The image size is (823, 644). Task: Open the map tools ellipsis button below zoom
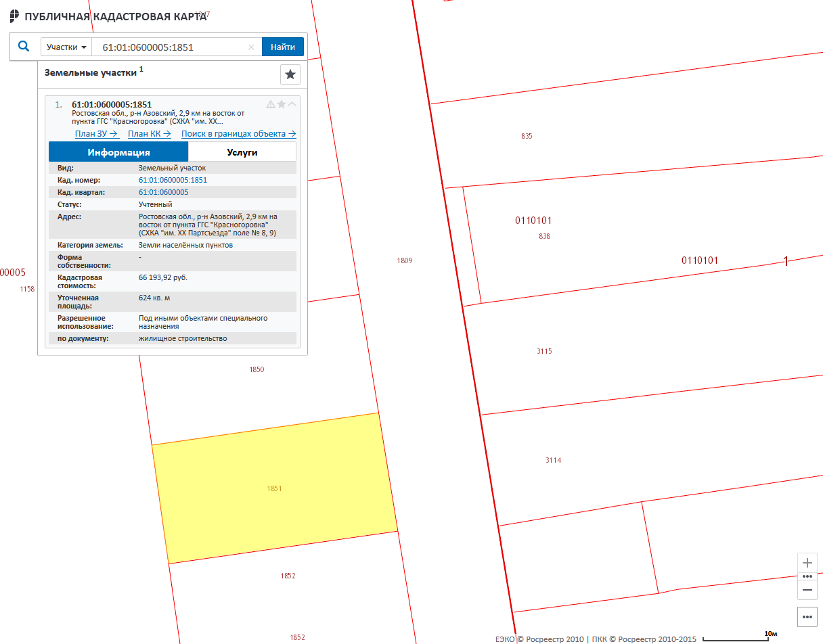(x=807, y=617)
